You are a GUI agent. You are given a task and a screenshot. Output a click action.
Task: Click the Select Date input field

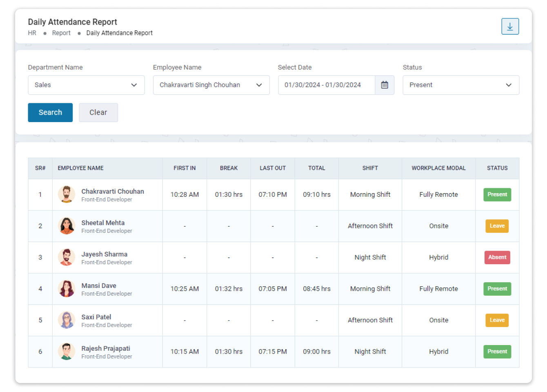326,85
